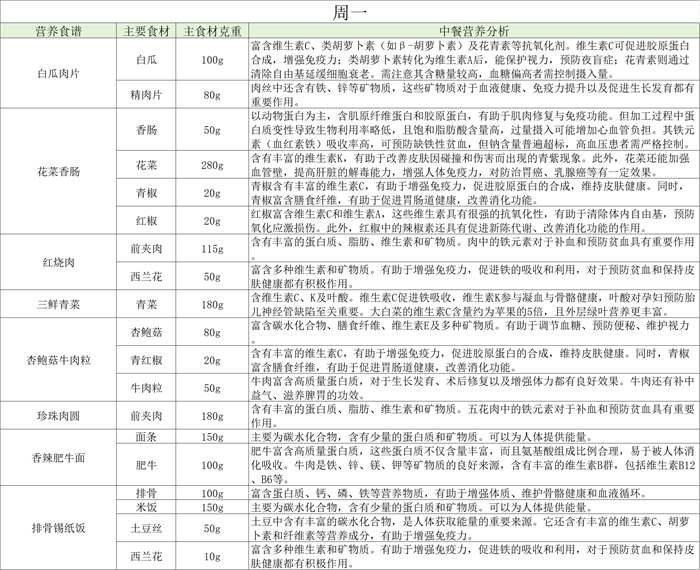Select the 115g weight cell
The height and width of the screenshot is (570, 700).
[x=213, y=248]
